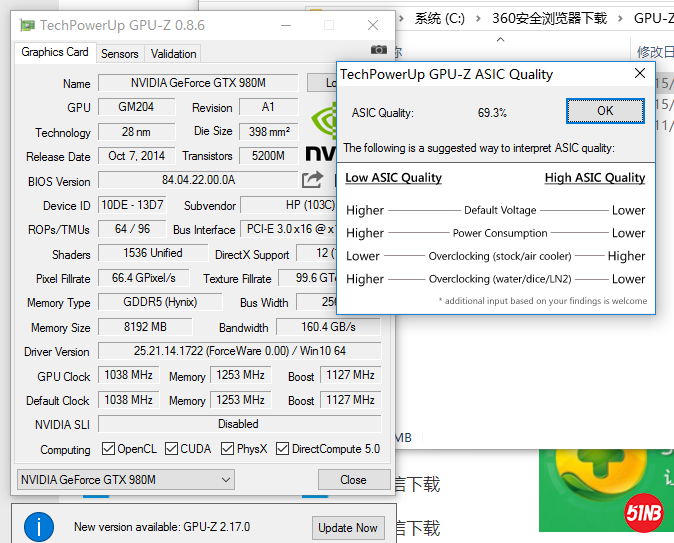The image size is (674, 543).
Task: Expand breadcrumb arrow before 系统 (C:)
Action: (x=401, y=18)
